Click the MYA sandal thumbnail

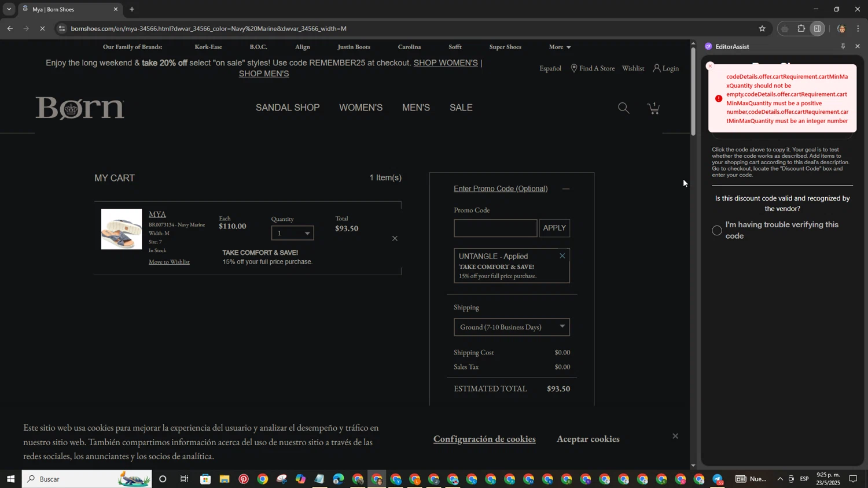pos(122,229)
